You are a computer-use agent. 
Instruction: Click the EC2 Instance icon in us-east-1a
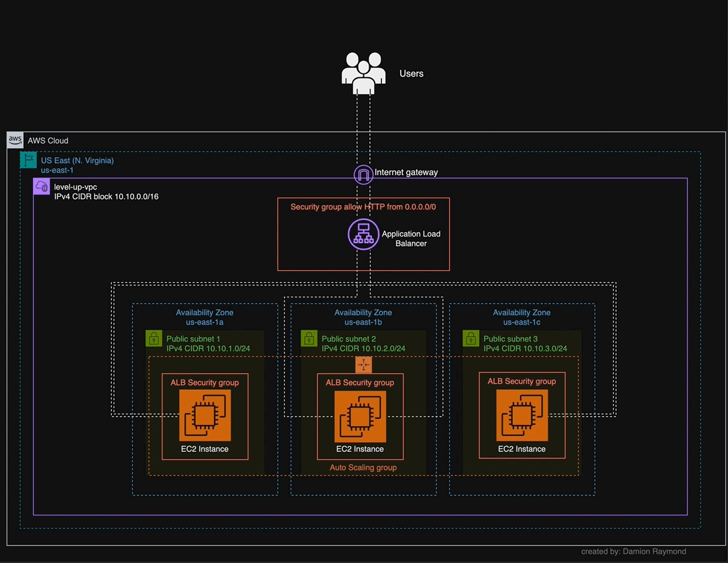[203, 416]
